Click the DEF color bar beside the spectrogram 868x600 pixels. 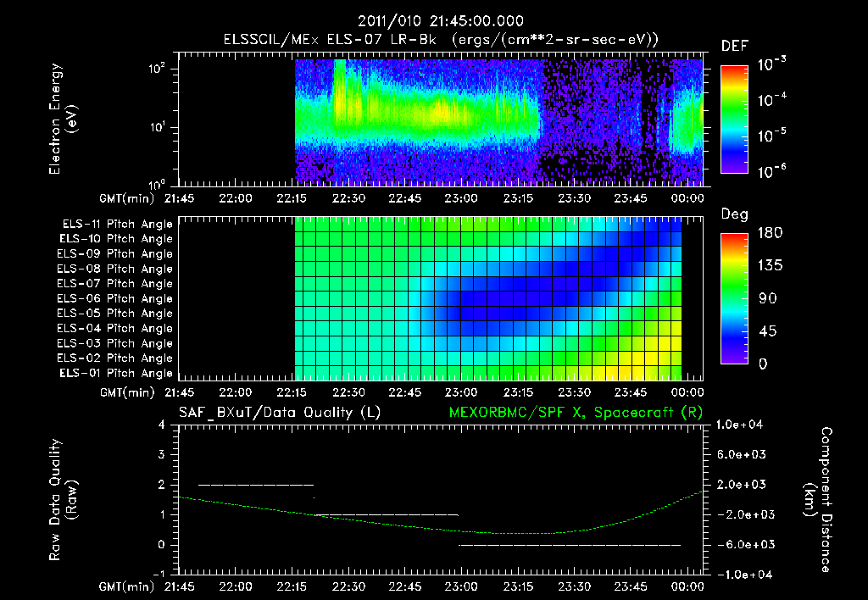[x=734, y=119]
